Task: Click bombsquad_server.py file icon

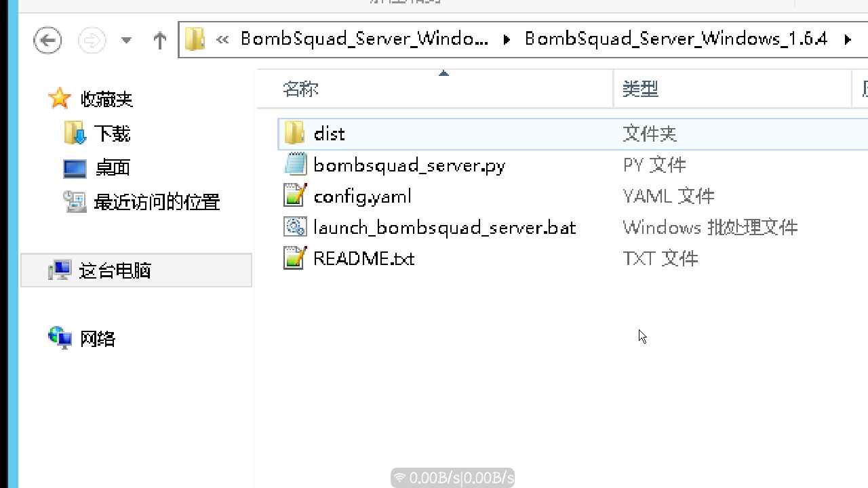Action: pyautogui.click(x=295, y=164)
